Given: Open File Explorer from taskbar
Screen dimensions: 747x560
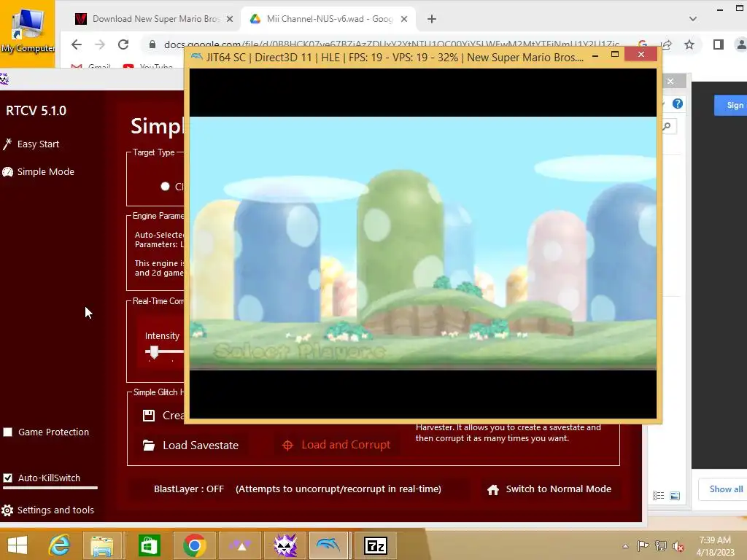Looking at the screenshot, I should (102, 545).
